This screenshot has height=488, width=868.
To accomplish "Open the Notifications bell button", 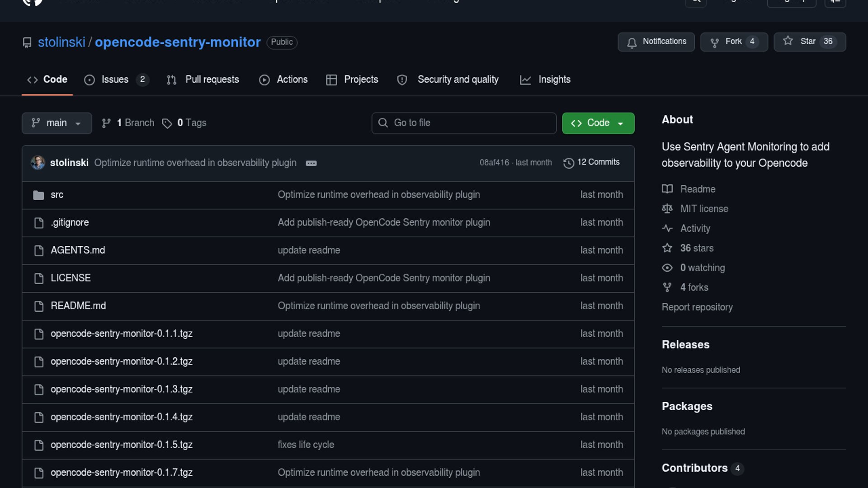I will (656, 42).
